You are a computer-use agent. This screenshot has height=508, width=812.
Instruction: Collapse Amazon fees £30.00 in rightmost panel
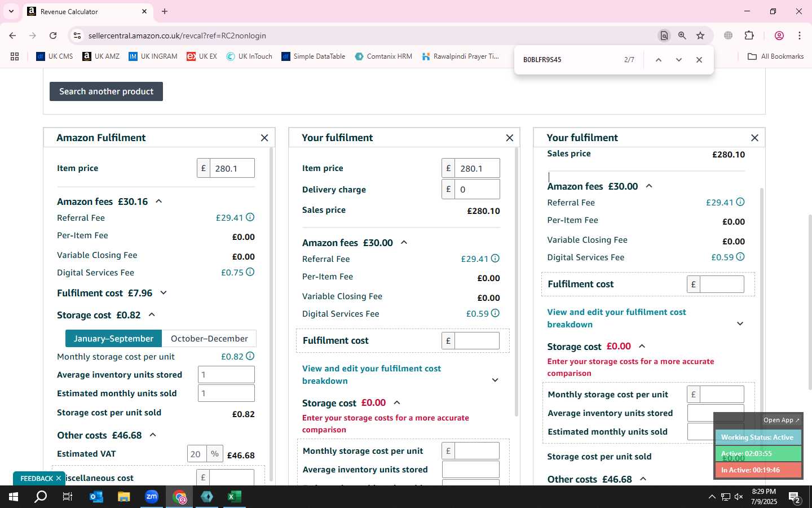click(649, 186)
